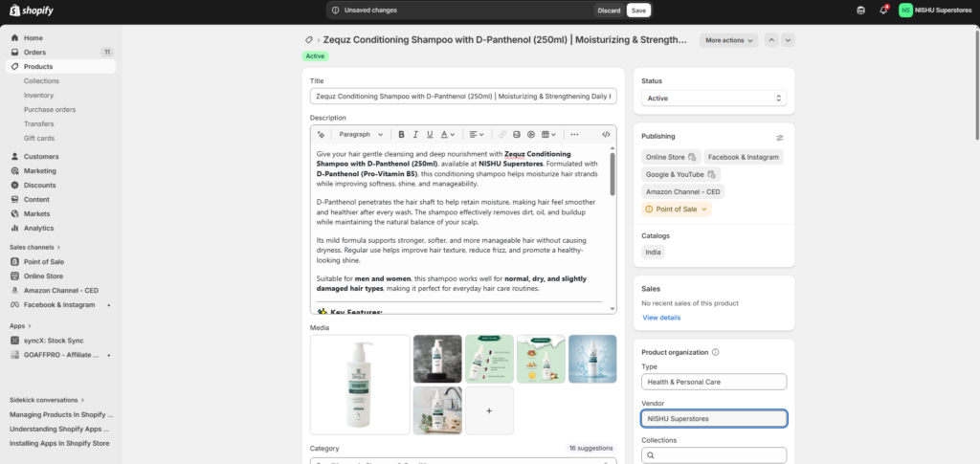This screenshot has width=980, height=464.
Task: Click the Content icon in sidebar
Action: pyautogui.click(x=15, y=200)
